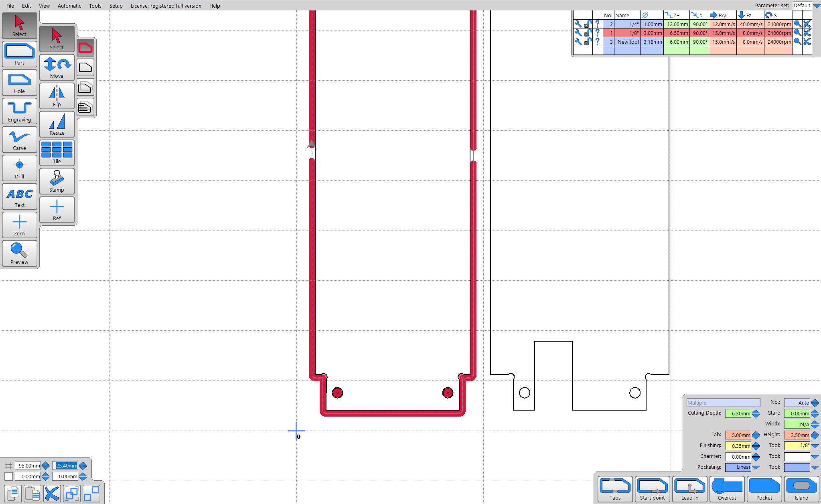Expand the 1/8" Tool dropdown

click(815, 445)
